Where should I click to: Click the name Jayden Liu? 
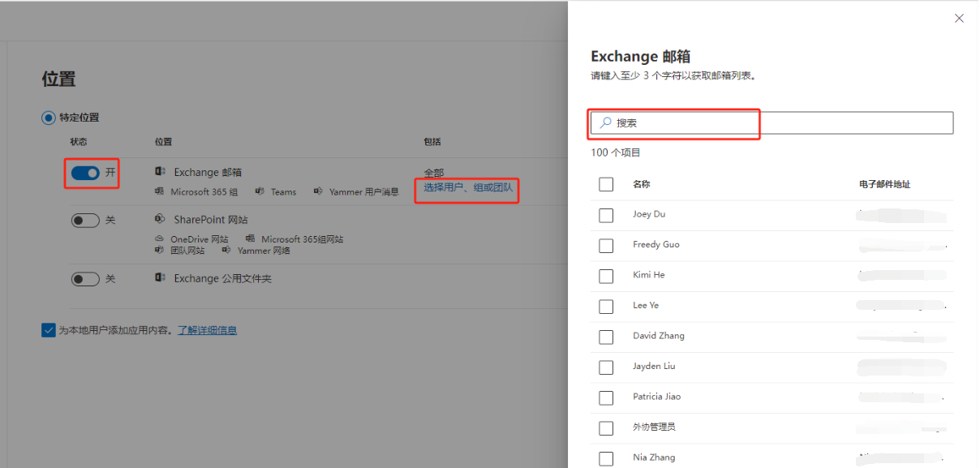(x=654, y=366)
